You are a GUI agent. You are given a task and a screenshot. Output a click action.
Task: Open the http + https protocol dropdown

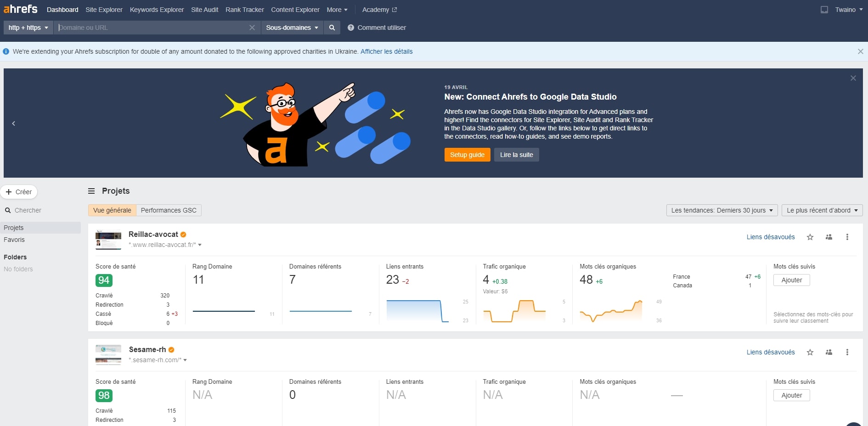(28, 28)
